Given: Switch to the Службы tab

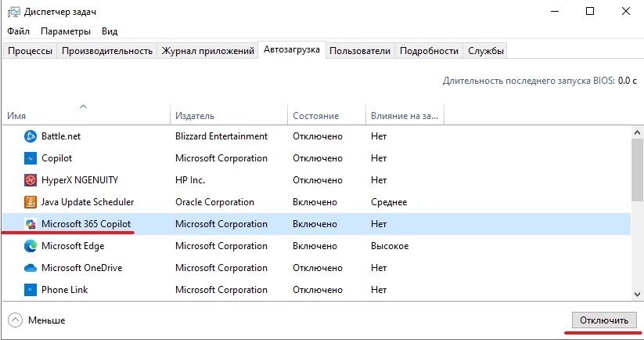Looking at the screenshot, I should (485, 51).
